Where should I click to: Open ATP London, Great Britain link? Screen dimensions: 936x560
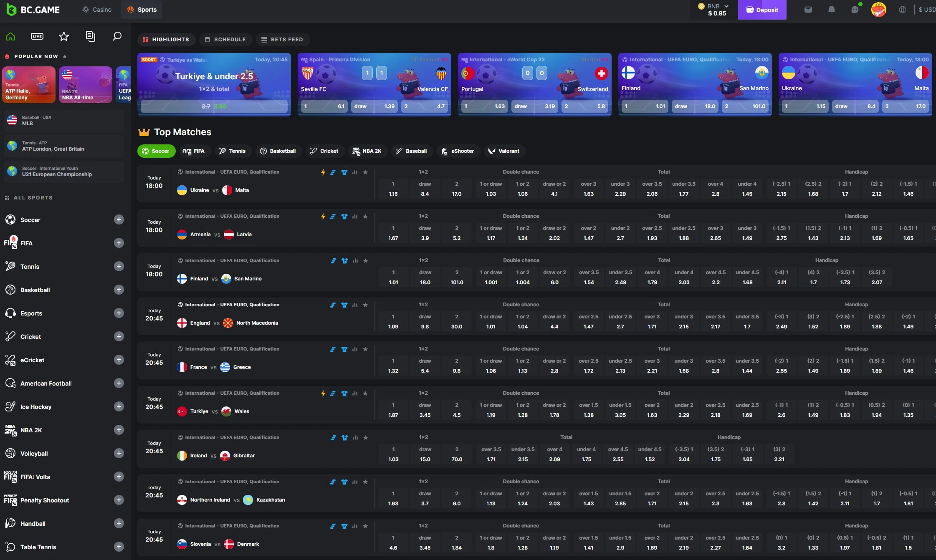(64, 146)
